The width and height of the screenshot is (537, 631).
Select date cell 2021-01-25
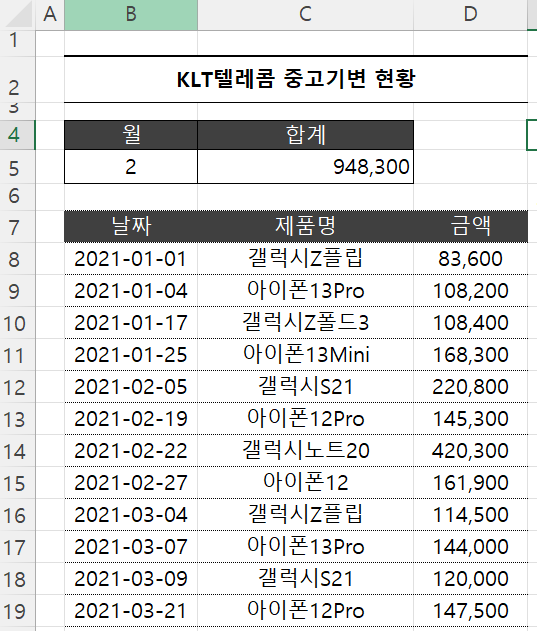pos(131,355)
